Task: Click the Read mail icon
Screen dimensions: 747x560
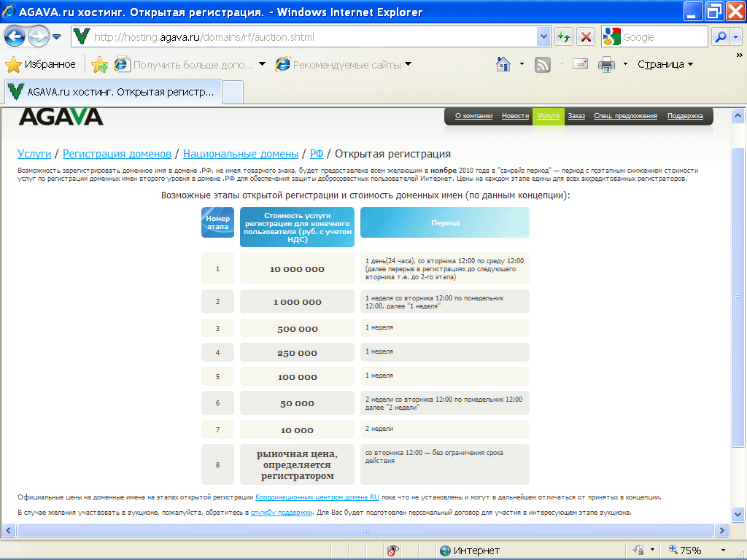Action: click(580, 64)
